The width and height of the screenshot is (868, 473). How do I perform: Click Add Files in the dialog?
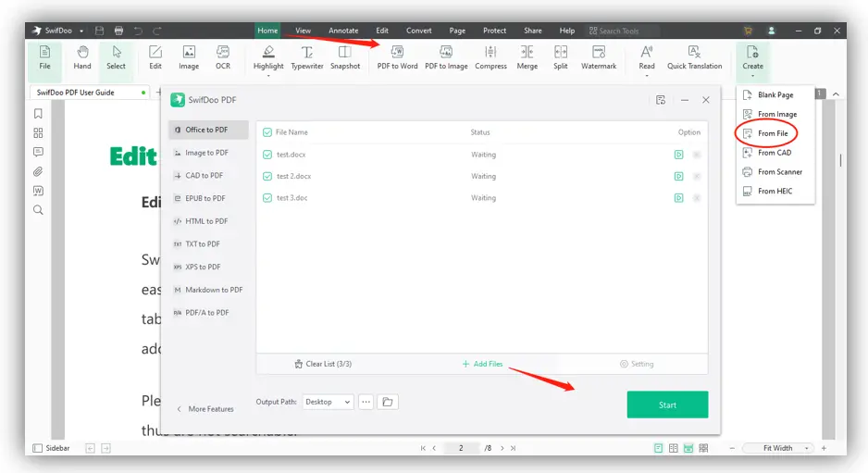[482, 364]
